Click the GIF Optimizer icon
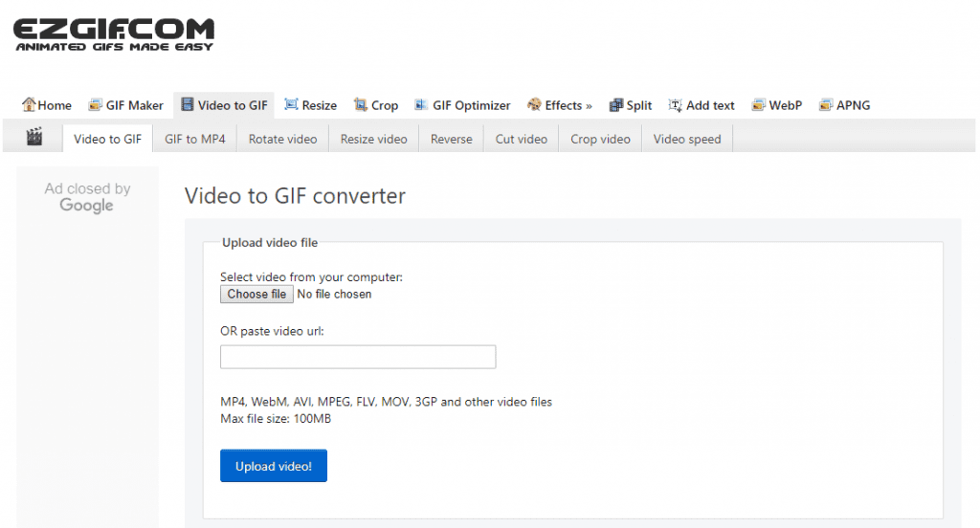 click(421, 105)
